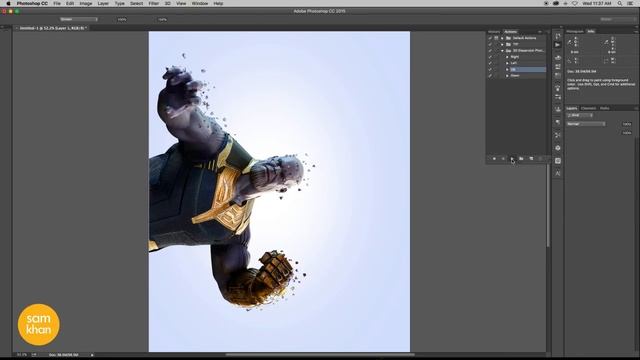Toggle the Down action checkmark
This screenshot has width=640, height=360.
point(490,76)
